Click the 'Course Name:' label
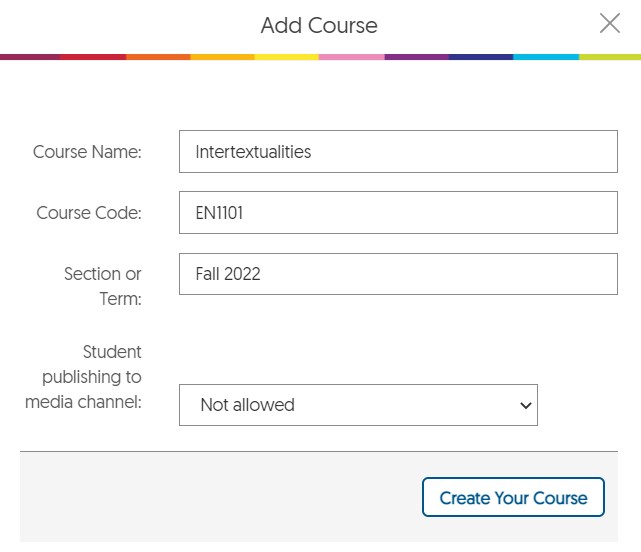The width and height of the screenshot is (641, 552). pos(87,152)
